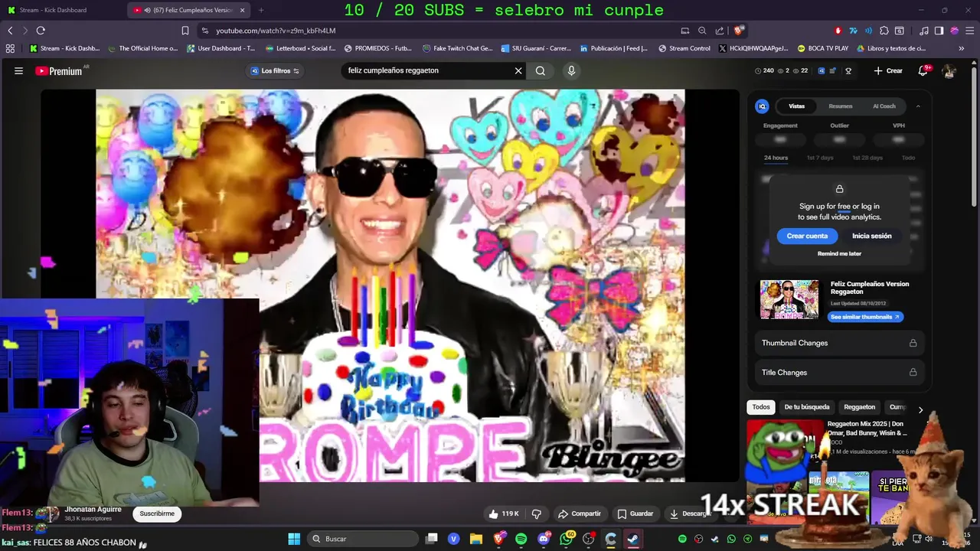Open the account avatar menu
This screenshot has height=551, width=980.
949,70
